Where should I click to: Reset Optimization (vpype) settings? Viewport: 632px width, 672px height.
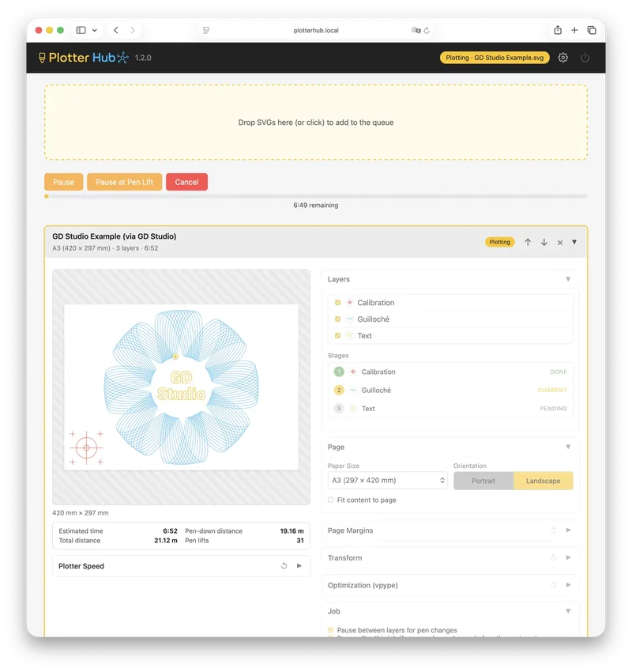click(553, 585)
